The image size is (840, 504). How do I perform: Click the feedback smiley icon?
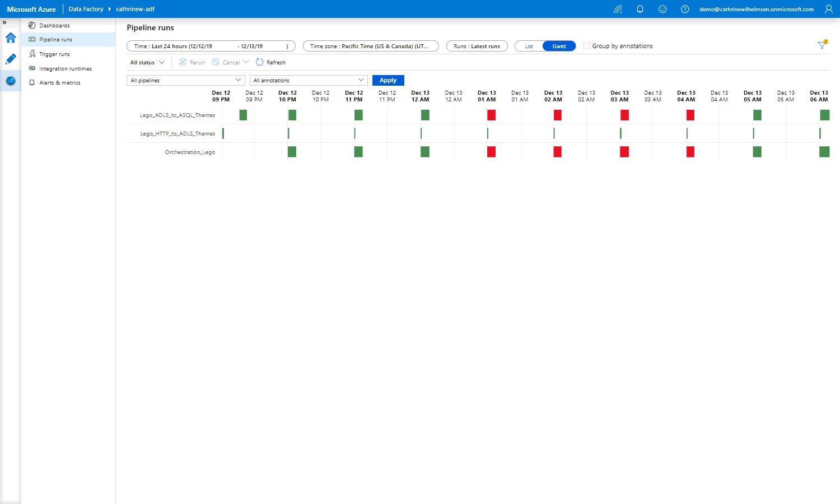tap(662, 9)
